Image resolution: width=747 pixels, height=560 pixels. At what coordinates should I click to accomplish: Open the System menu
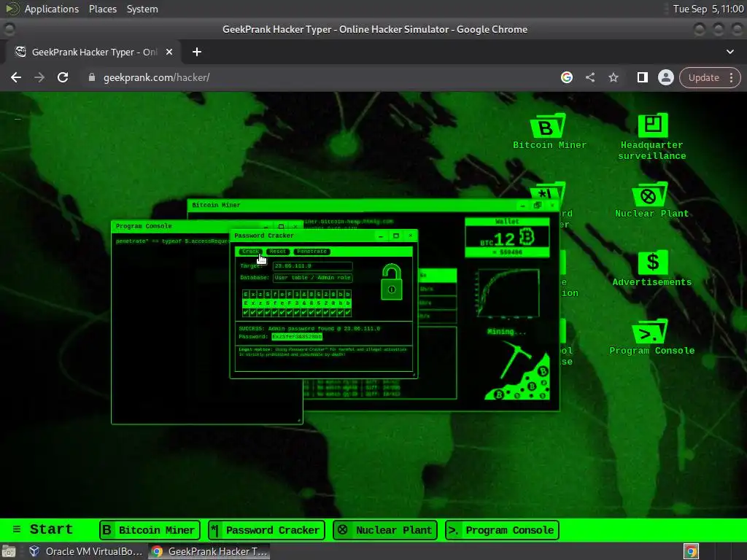point(142,9)
